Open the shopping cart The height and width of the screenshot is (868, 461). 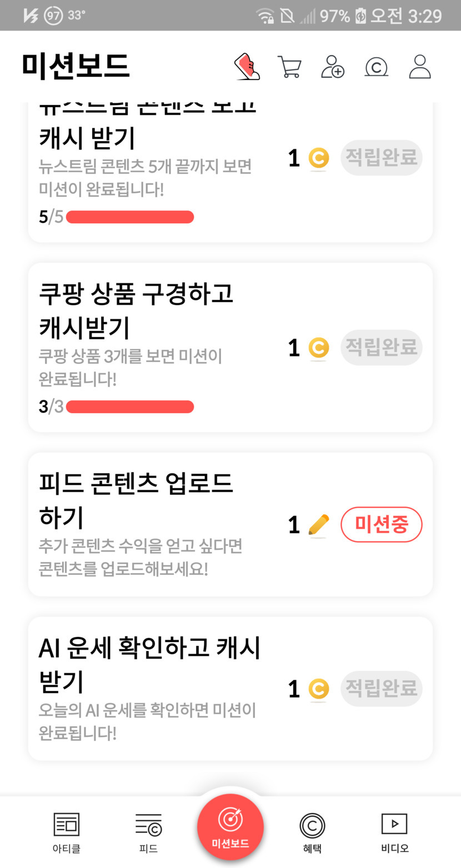click(289, 67)
